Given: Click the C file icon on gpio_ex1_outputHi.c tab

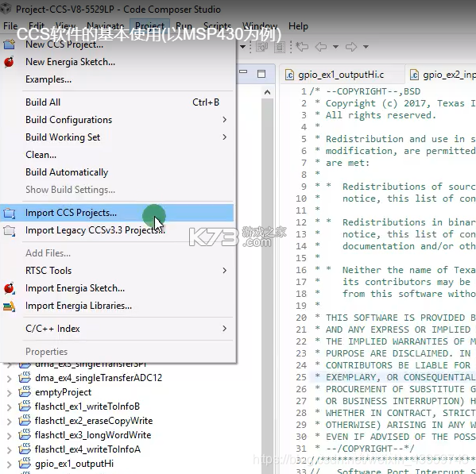Looking at the screenshot, I should pos(289,75).
